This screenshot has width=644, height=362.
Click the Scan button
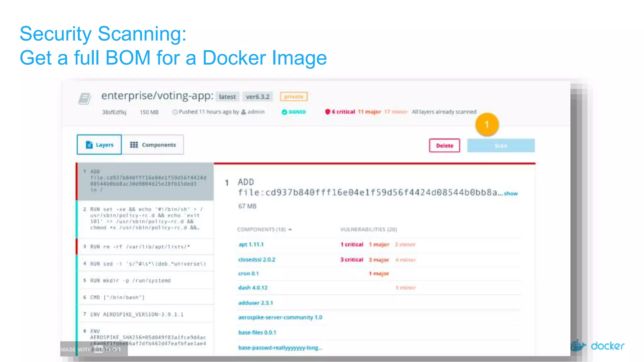[501, 145]
